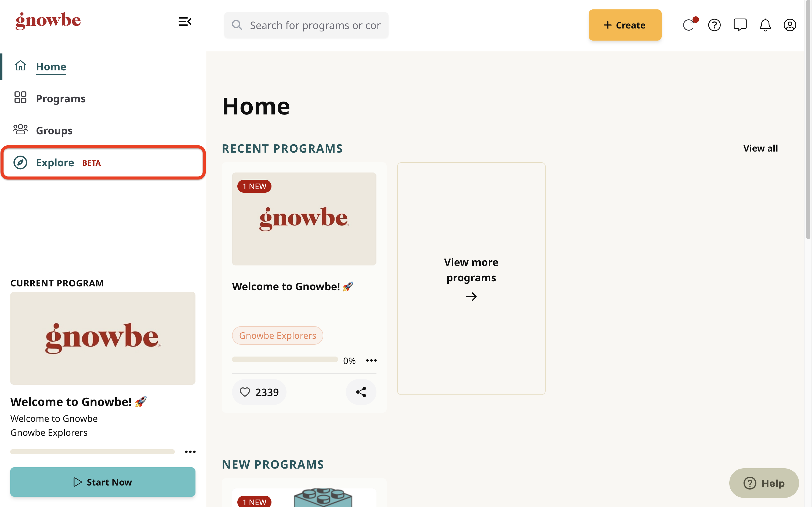This screenshot has width=812, height=507.
Task: Open the help question mark icon in header
Action: (x=714, y=25)
